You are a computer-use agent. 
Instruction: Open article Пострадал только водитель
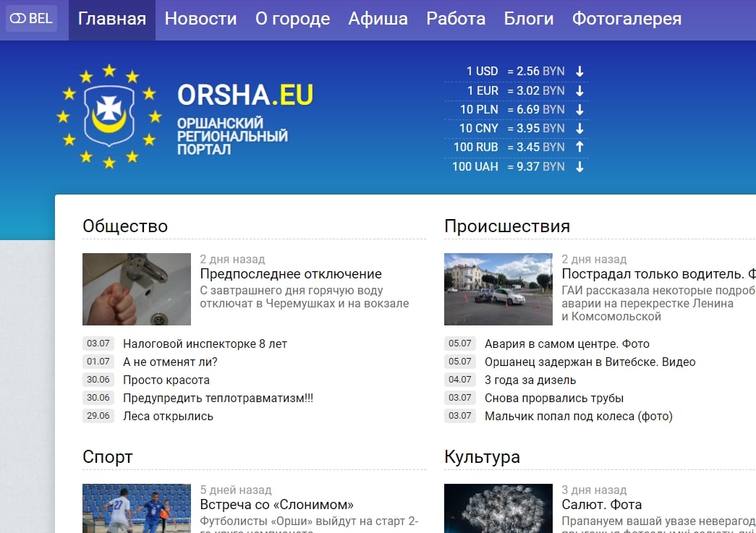(658, 273)
